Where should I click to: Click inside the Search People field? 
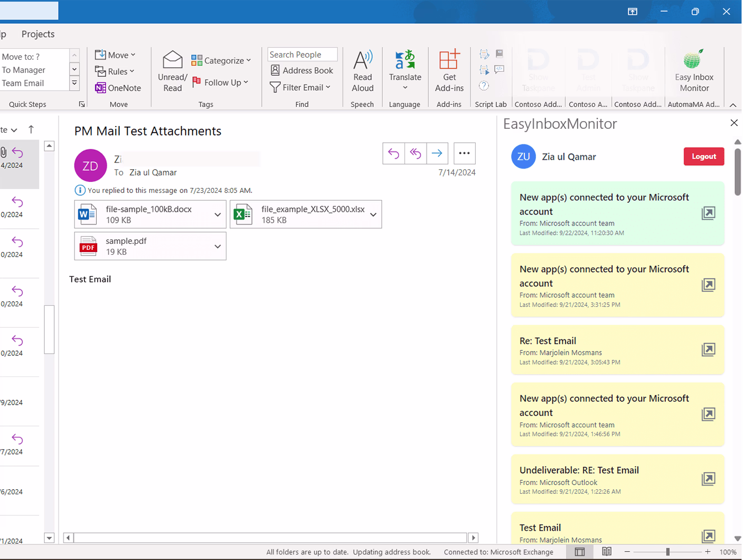click(302, 54)
